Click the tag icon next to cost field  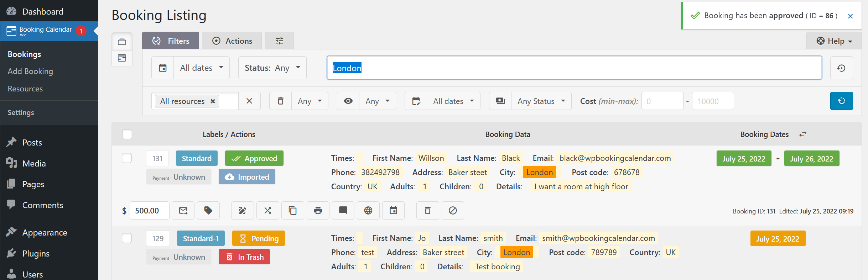coord(208,211)
